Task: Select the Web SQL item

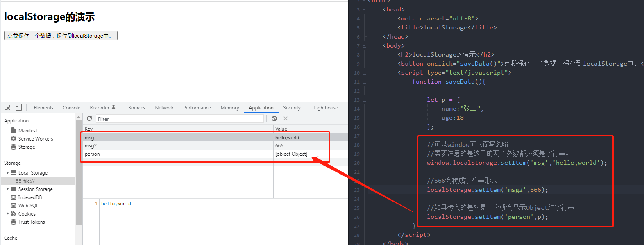Action: (x=28, y=205)
